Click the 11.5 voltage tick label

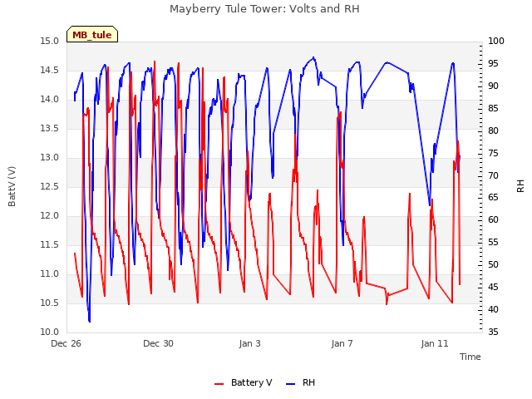coord(50,245)
